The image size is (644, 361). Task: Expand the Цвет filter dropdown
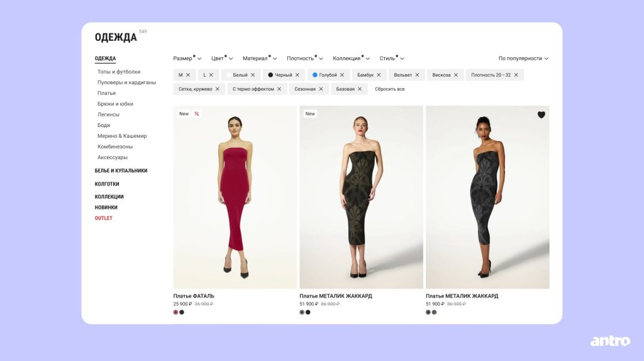tap(221, 58)
